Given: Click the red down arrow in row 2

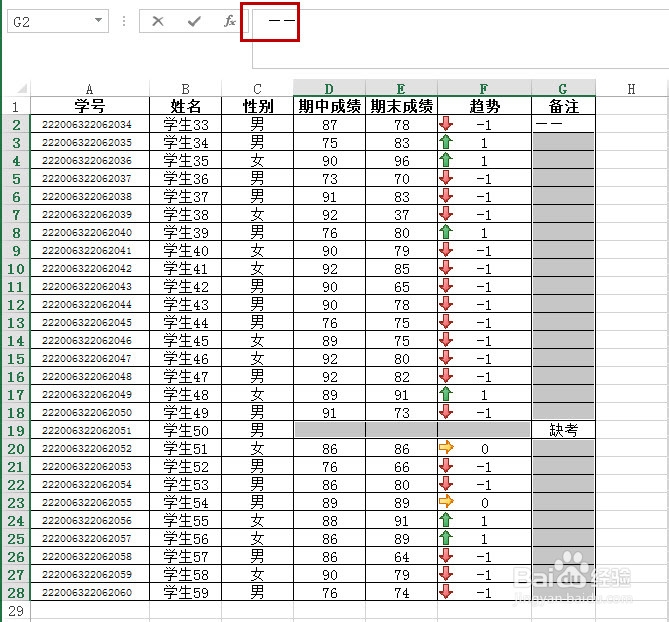Looking at the screenshot, I should click(446, 124).
